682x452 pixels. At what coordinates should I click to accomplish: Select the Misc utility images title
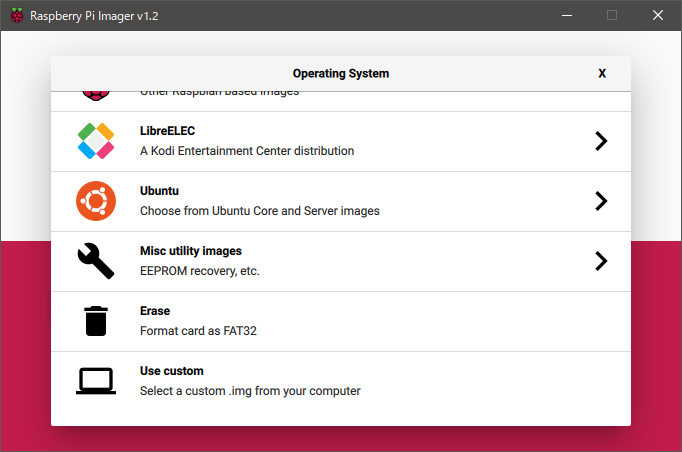pyautogui.click(x=190, y=251)
